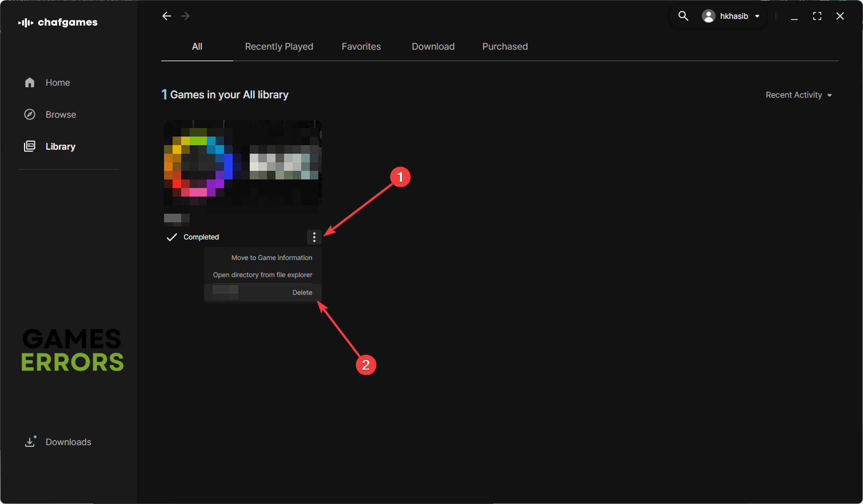Click the Home sidebar icon

30,83
